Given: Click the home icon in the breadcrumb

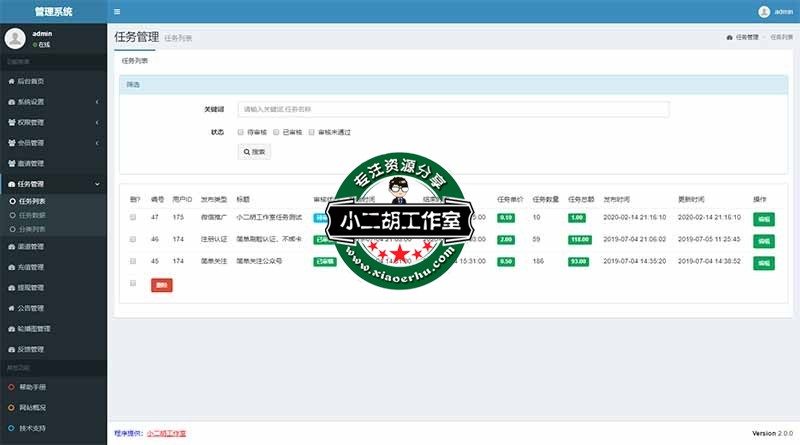Looking at the screenshot, I should click(729, 37).
